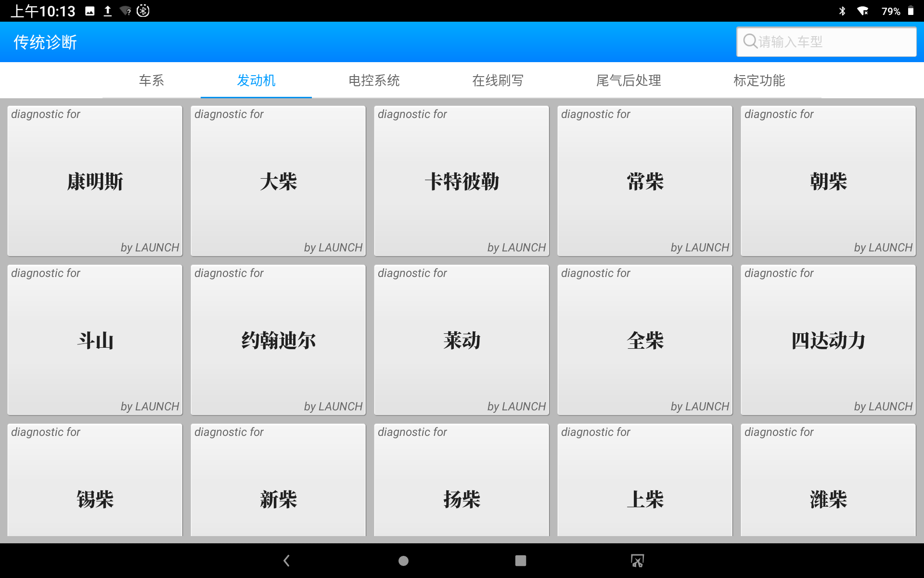Image resolution: width=924 pixels, height=578 pixels.
Task: Select 卡特彼勒 diagnostic tile
Action: point(462,181)
